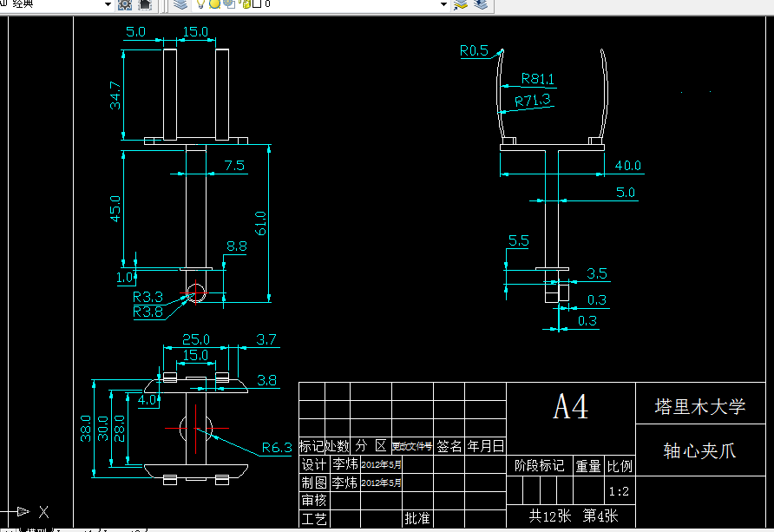This screenshot has height=532, width=774.
Task: Click the Layer Previous icon
Action: point(481,4)
